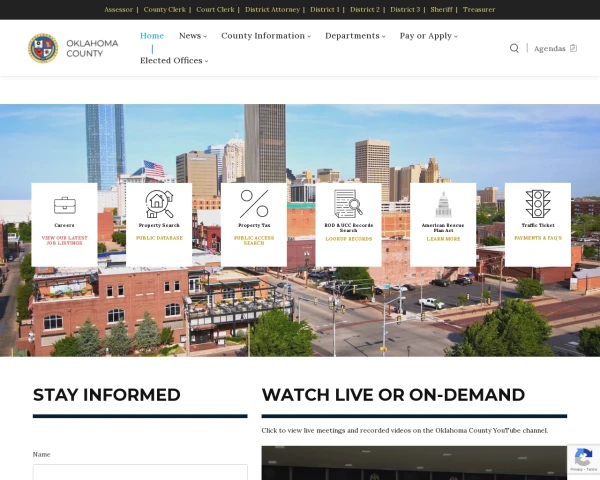Click ROD & UCC Records Search title

pyautogui.click(x=349, y=228)
